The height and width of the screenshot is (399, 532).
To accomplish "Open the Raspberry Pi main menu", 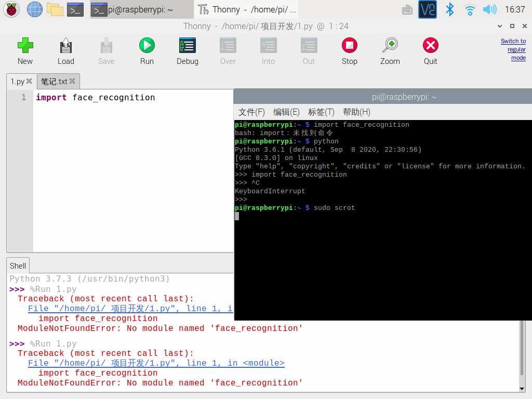I will 11,9.
